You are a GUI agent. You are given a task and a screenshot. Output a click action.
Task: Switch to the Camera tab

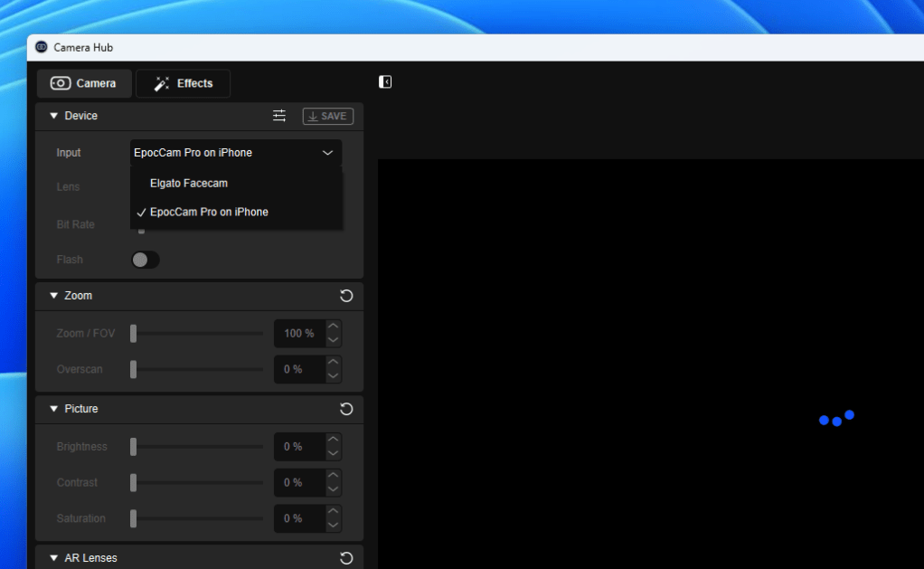point(84,83)
